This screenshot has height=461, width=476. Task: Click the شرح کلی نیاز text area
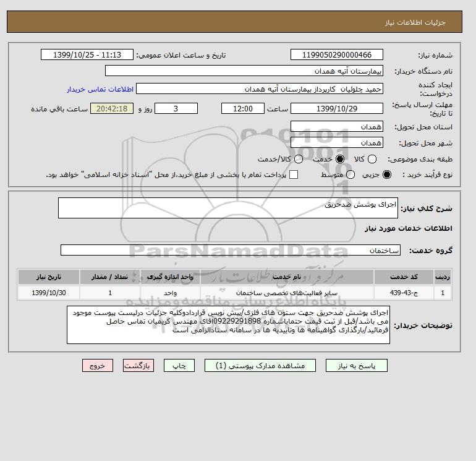[228, 208]
